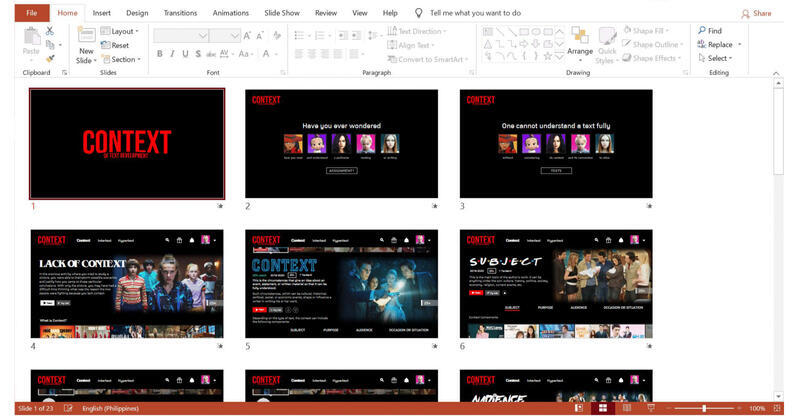The width and height of the screenshot is (798, 420).
Task: Click the Copy icon in Clipboard
Action: click(50, 45)
